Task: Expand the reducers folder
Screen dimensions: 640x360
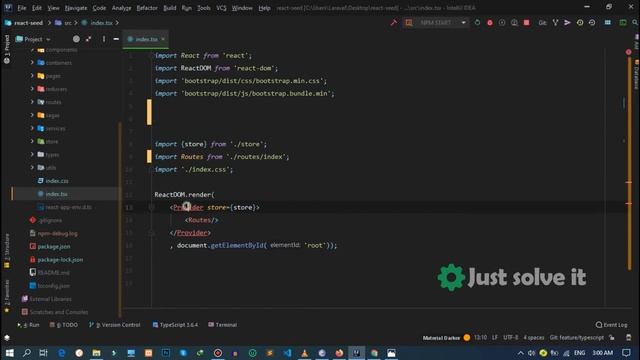Action: tap(32, 89)
